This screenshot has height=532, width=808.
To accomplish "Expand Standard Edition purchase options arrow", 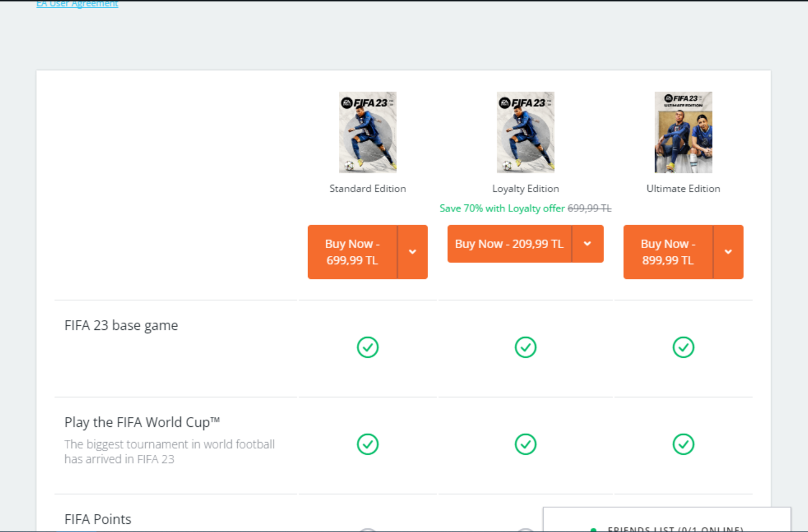I will tap(413, 252).
